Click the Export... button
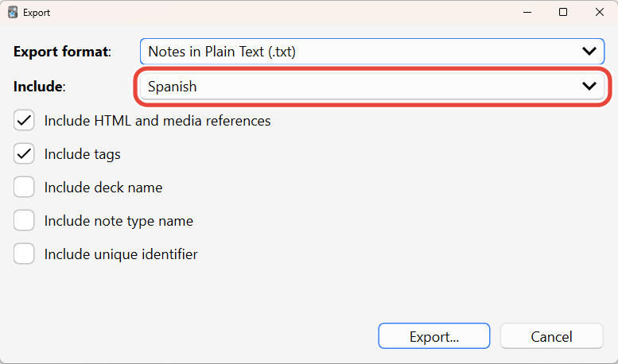Screen dimensions: 618x364 [x=434, y=336]
